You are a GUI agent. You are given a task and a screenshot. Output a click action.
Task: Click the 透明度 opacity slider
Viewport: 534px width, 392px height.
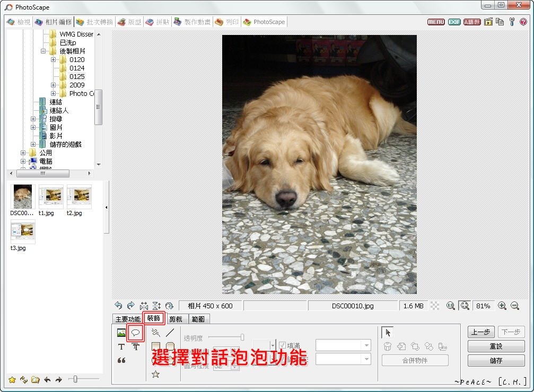(x=226, y=337)
